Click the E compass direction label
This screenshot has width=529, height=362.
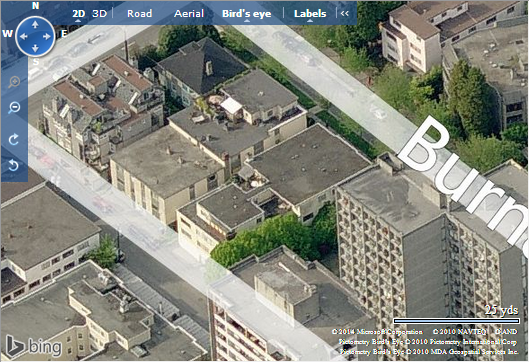64,34
